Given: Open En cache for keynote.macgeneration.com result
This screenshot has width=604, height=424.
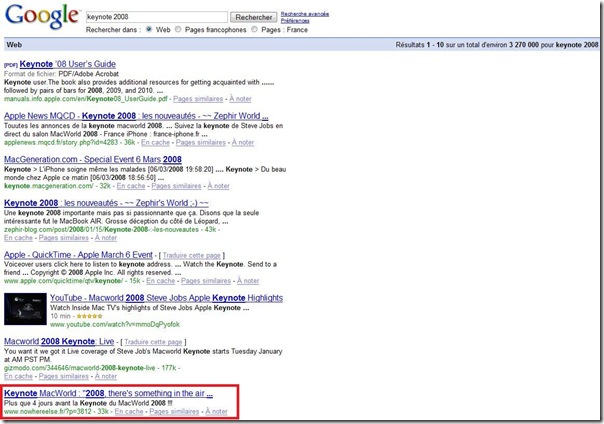Looking at the screenshot, I should click(131, 186).
